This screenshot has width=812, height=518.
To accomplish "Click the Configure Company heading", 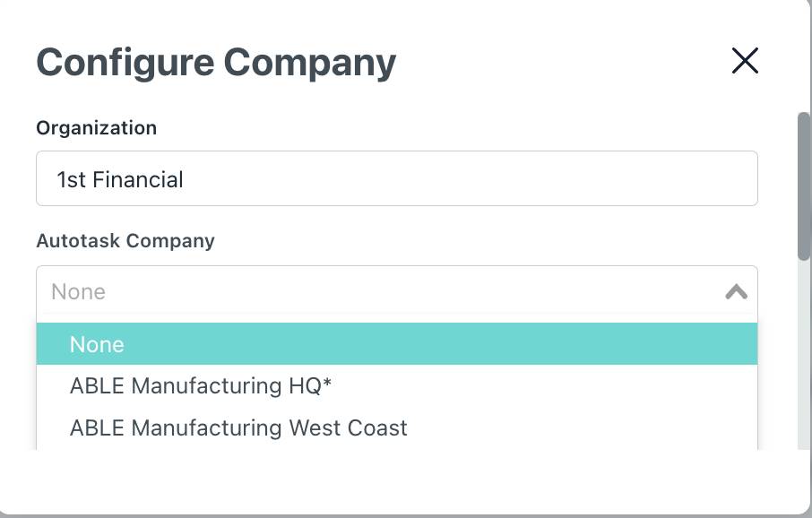I will 216,63.
